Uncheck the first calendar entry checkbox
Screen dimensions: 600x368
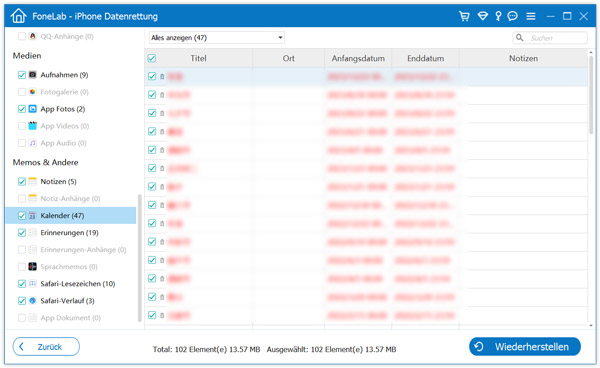pos(152,77)
